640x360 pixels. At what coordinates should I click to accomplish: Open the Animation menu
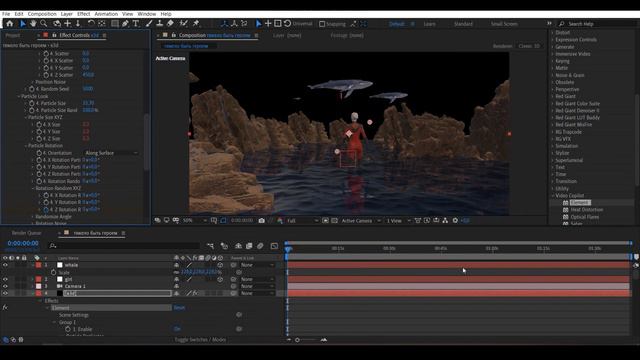point(106,14)
